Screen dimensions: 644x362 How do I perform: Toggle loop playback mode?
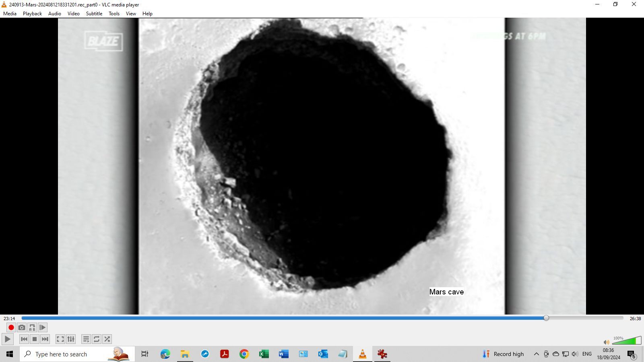coord(97,339)
